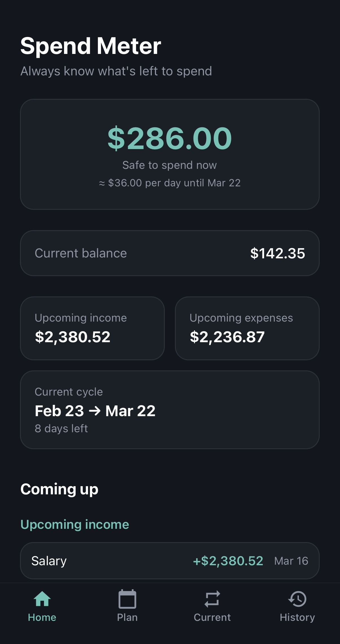Tap the Mar 16 date on Salary
Screen dimensions: 340x644
(291, 561)
